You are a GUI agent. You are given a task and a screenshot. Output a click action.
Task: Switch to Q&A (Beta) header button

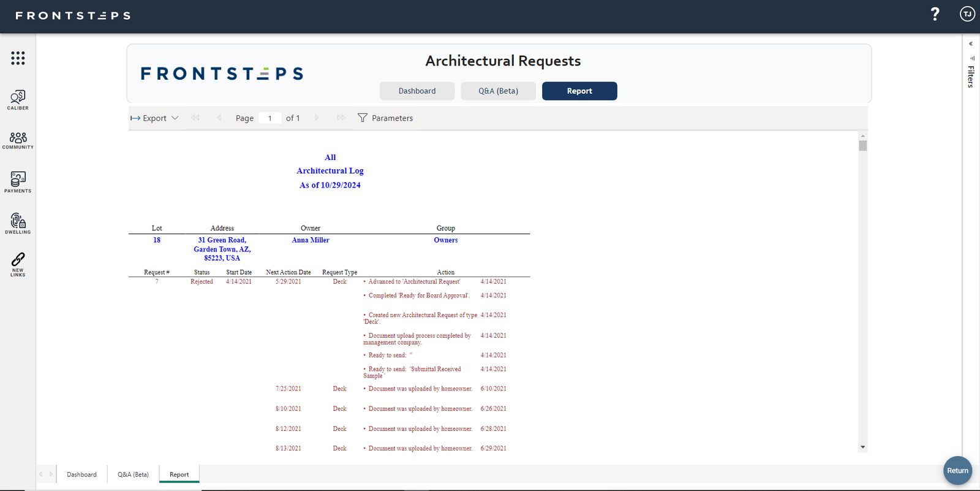(x=499, y=91)
